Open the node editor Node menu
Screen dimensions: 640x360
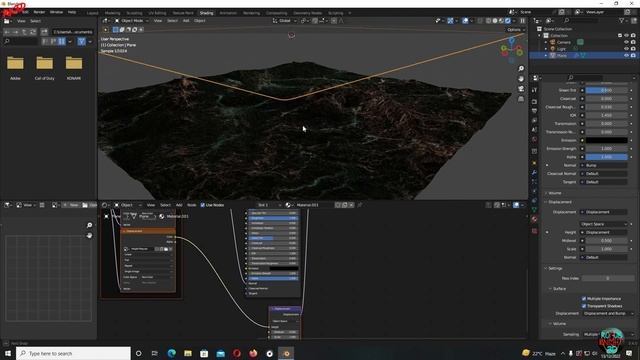pos(191,205)
